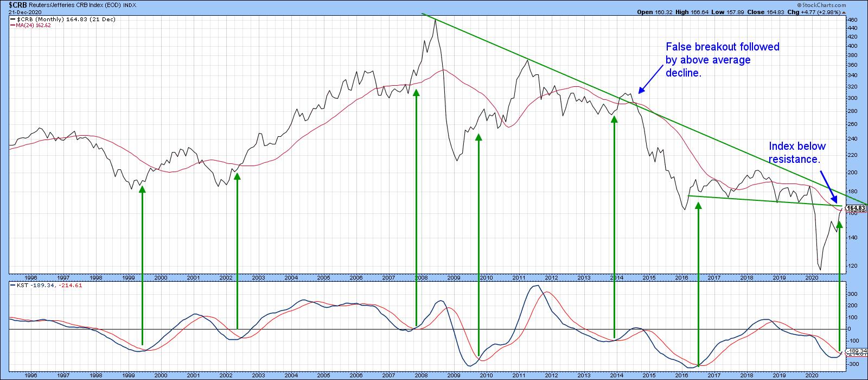Click the '100' label on KST axis

click(851, 317)
